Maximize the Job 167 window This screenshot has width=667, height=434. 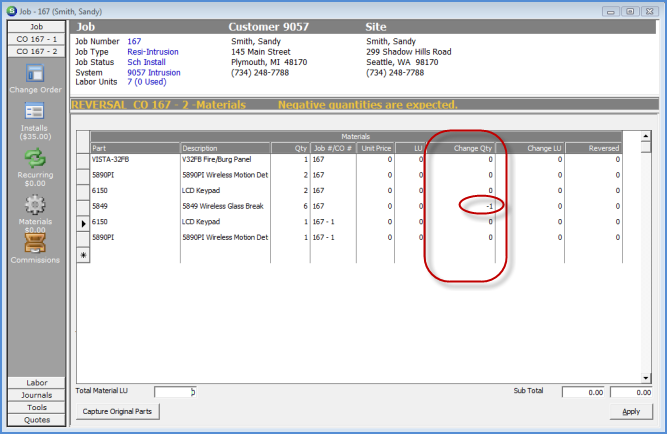630,11
